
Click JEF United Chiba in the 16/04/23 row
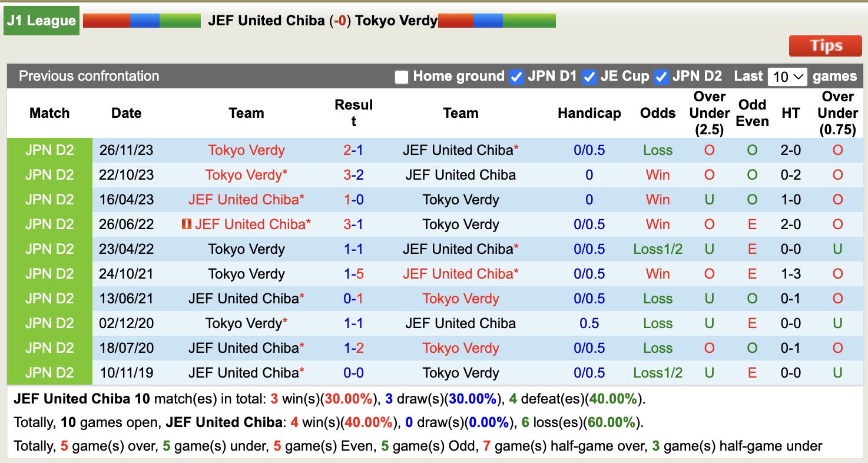246,199
